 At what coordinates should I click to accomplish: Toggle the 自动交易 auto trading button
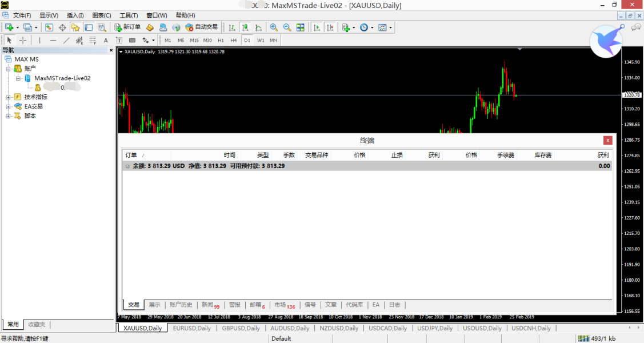click(202, 27)
